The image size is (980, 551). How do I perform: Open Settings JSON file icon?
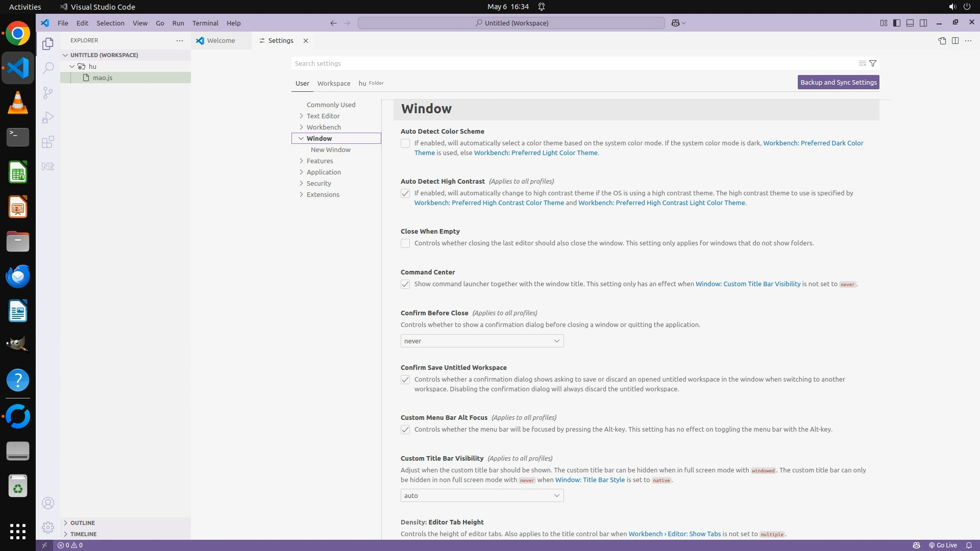942,41
